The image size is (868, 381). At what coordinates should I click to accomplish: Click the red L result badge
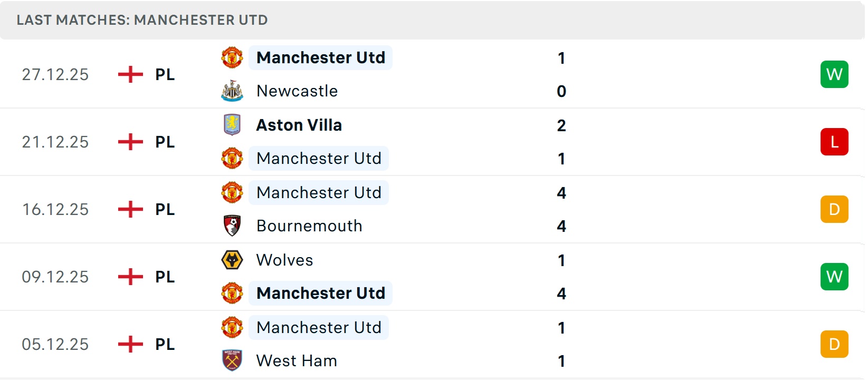834,142
